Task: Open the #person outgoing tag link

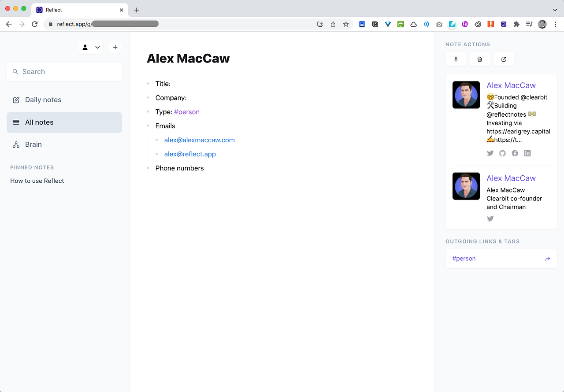Action: click(x=464, y=259)
